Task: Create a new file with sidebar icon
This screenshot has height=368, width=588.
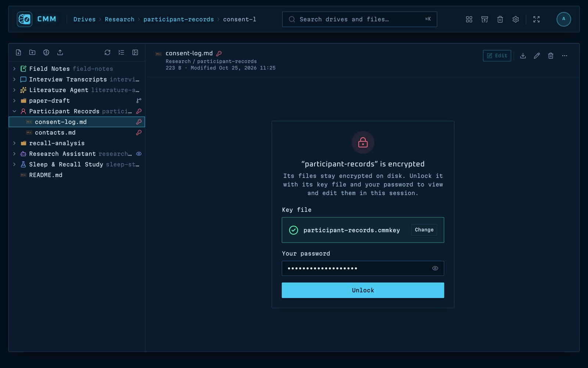Action: pyautogui.click(x=18, y=53)
